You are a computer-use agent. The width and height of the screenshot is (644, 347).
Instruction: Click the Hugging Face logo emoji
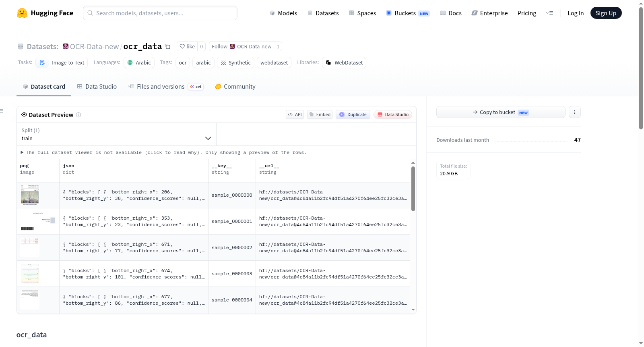point(22,13)
